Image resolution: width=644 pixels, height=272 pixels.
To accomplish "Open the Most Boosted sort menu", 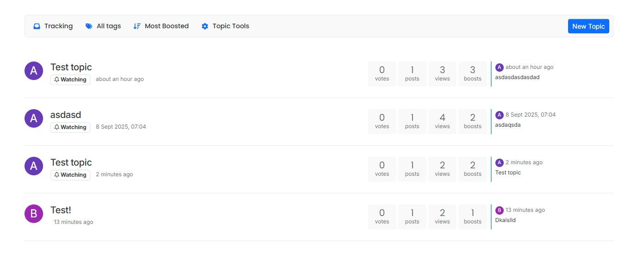I will coord(161,26).
